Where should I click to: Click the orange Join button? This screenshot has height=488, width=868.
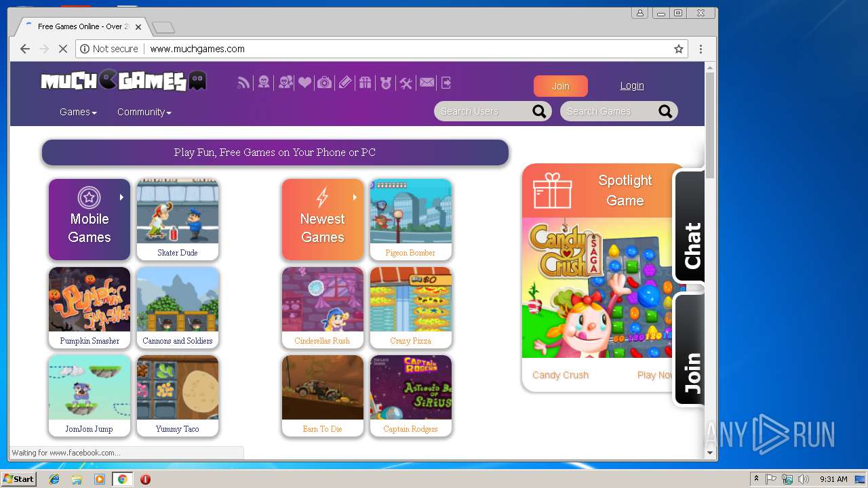(561, 86)
